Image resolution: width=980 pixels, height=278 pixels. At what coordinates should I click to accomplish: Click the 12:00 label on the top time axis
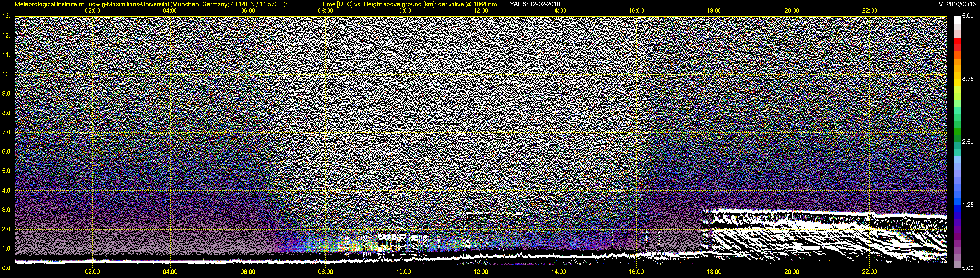[x=481, y=11]
